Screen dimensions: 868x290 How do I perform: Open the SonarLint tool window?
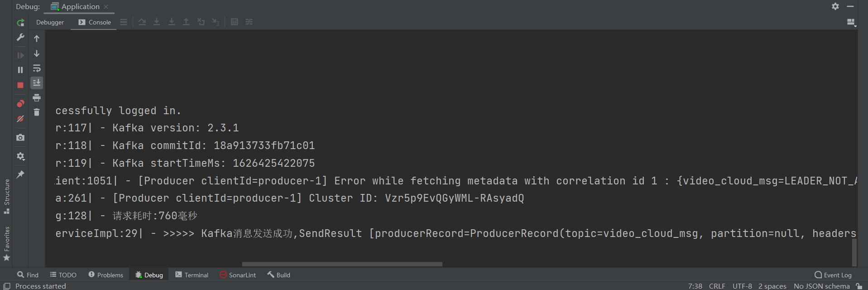coord(238,275)
